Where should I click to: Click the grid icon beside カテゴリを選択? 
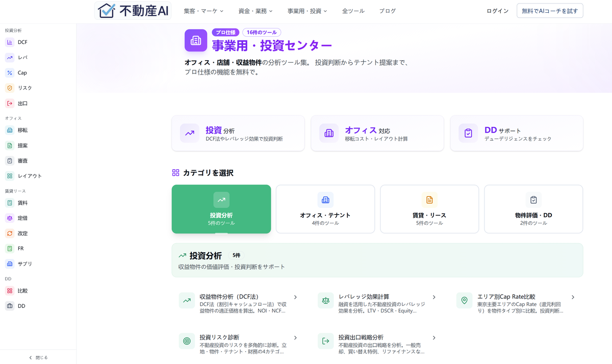pyautogui.click(x=176, y=173)
